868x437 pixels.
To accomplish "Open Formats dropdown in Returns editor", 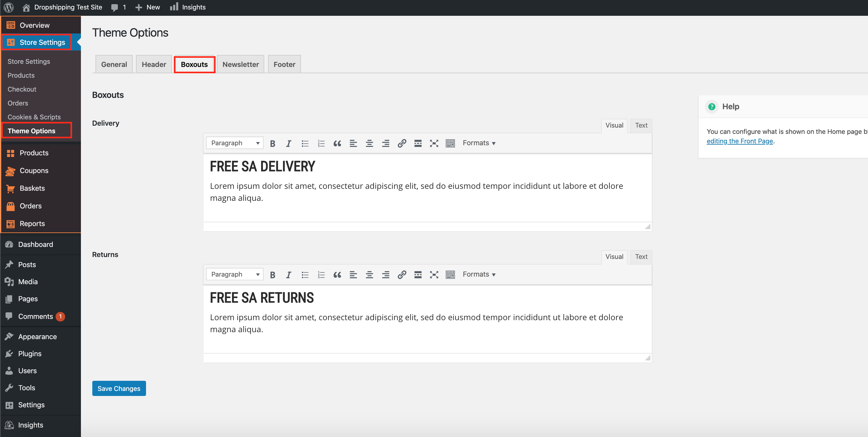I will coord(479,274).
